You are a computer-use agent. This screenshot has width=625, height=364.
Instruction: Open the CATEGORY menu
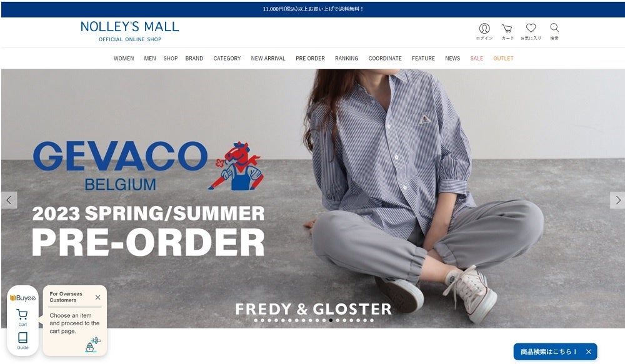(227, 58)
